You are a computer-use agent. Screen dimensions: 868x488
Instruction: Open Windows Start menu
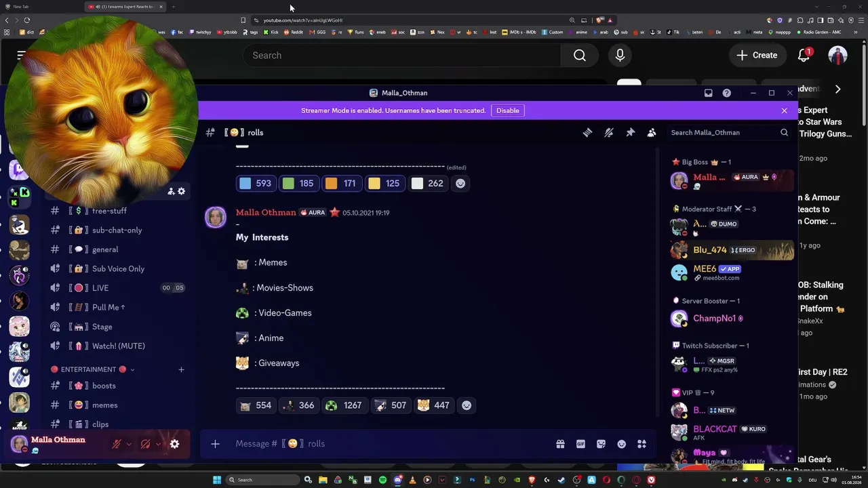coord(217,480)
